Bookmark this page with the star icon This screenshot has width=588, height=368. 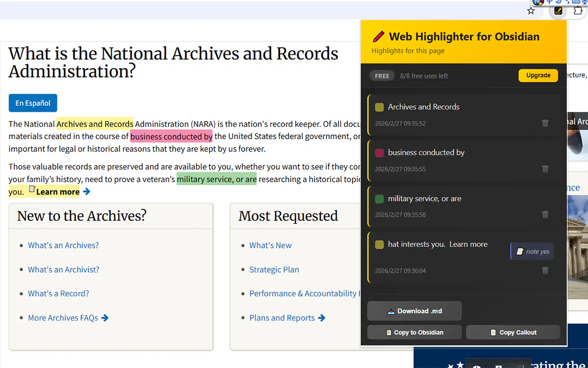531,11
